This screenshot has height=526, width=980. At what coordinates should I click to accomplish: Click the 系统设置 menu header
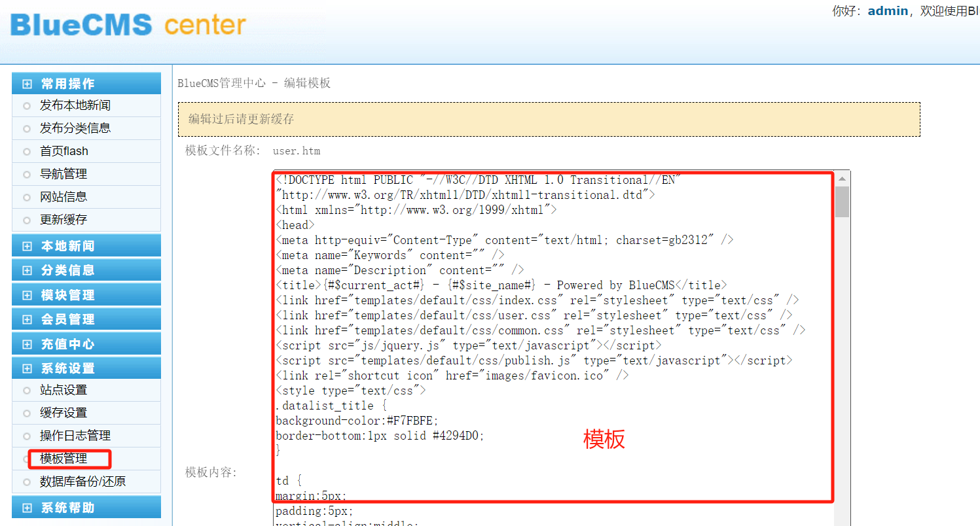click(86, 368)
